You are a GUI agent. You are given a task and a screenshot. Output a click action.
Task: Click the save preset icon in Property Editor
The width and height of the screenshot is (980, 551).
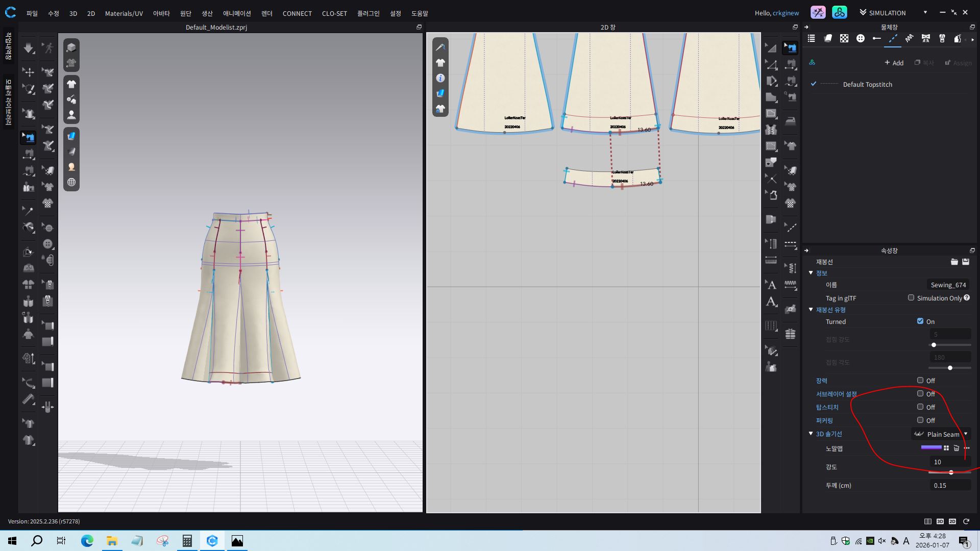click(966, 262)
